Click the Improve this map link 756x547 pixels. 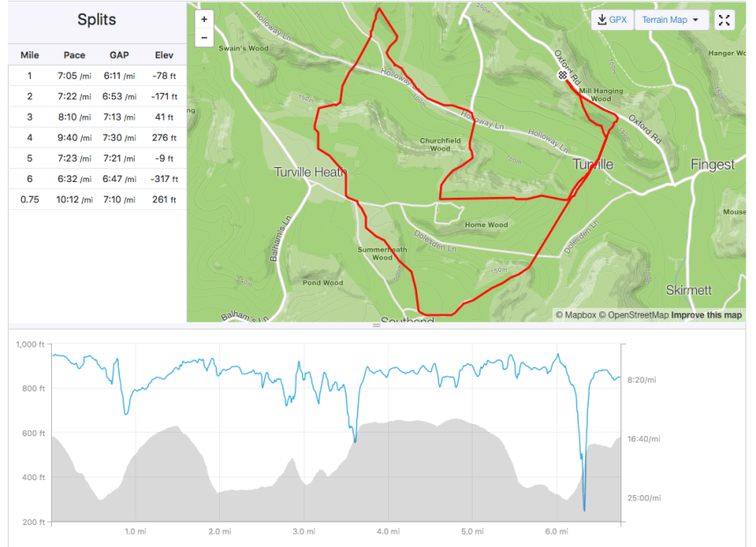pyautogui.click(x=706, y=315)
